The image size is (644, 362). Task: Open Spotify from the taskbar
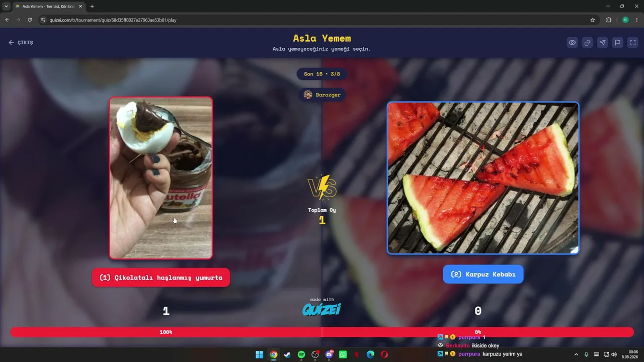[x=301, y=354]
